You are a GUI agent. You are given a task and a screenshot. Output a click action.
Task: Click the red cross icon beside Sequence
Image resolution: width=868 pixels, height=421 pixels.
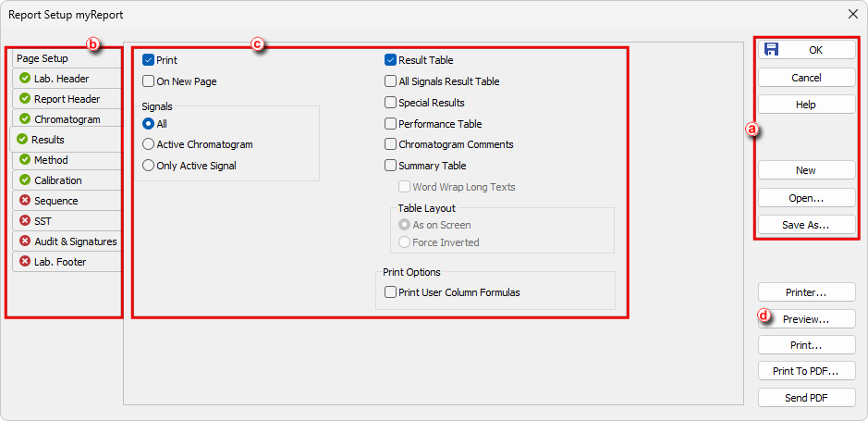[24, 201]
